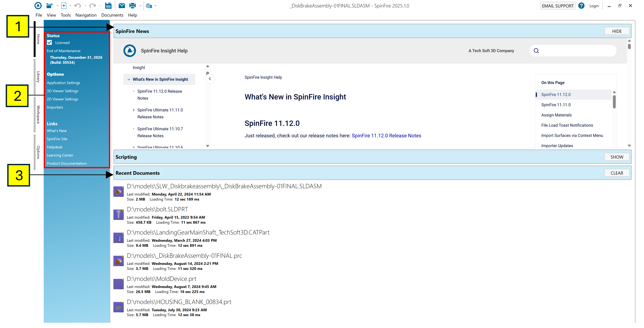Collapse What's New in SpinFire Insight tree
This screenshot has height=328, width=644.
click(129, 79)
